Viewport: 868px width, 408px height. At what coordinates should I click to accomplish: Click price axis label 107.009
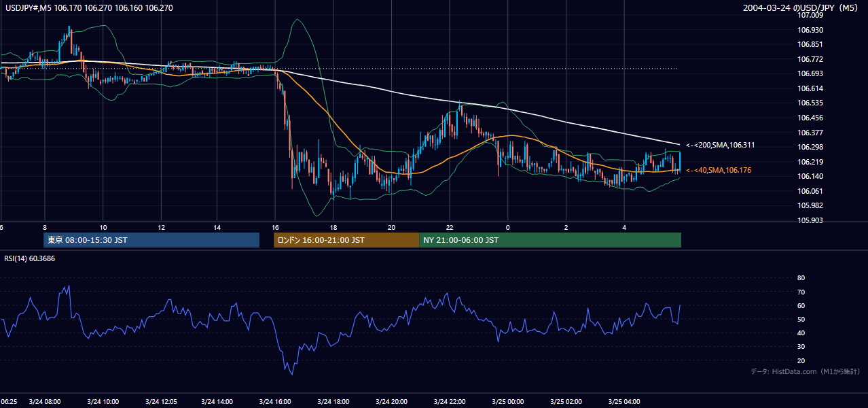click(x=810, y=15)
